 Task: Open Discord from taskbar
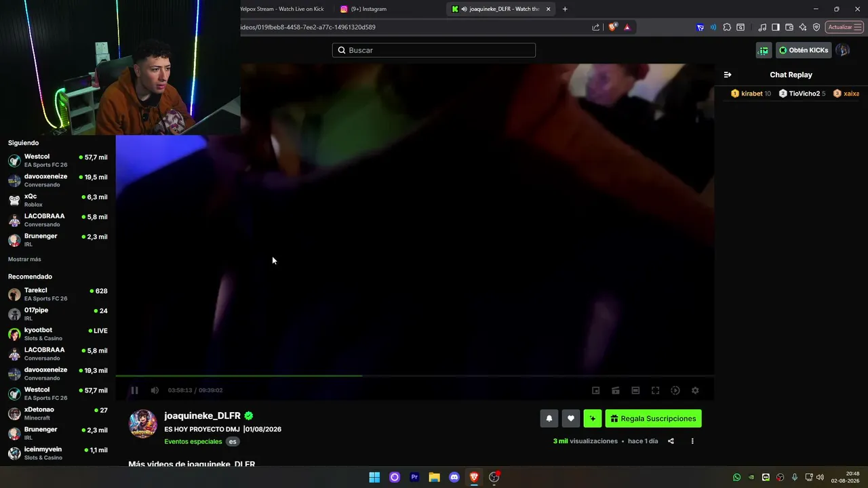click(x=454, y=477)
